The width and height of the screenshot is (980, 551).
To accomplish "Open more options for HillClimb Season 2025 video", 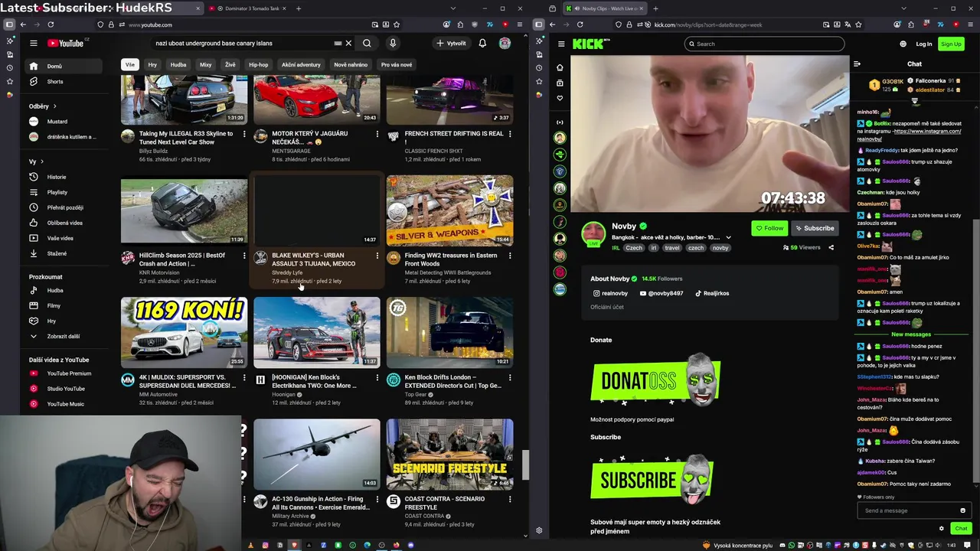I will [x=244, y=256].
